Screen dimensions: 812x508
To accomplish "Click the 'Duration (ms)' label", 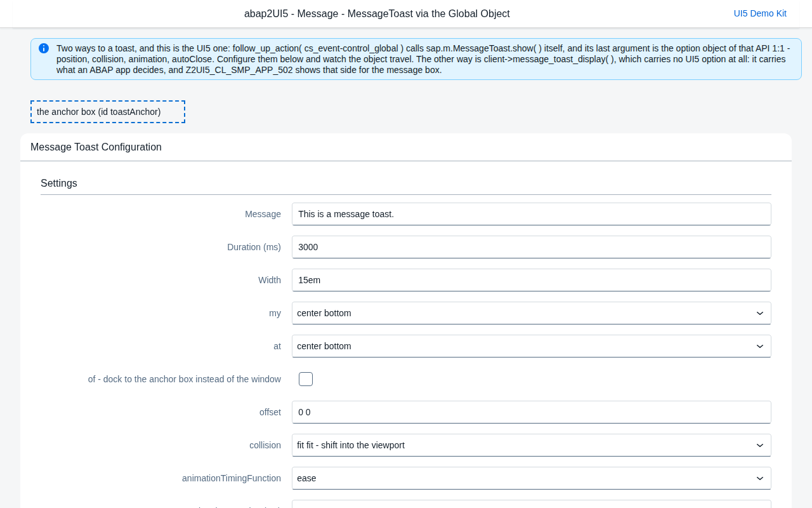I will (x=254, y=247).
